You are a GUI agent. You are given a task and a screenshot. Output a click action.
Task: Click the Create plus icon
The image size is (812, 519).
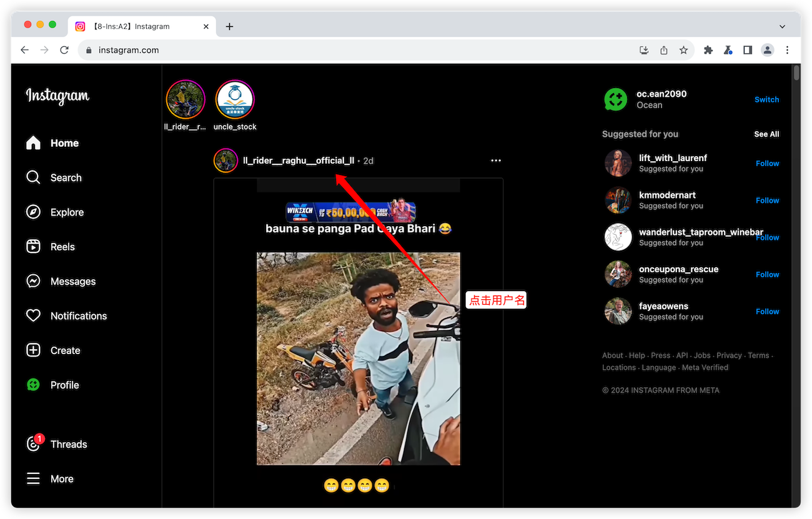point(33,350)
